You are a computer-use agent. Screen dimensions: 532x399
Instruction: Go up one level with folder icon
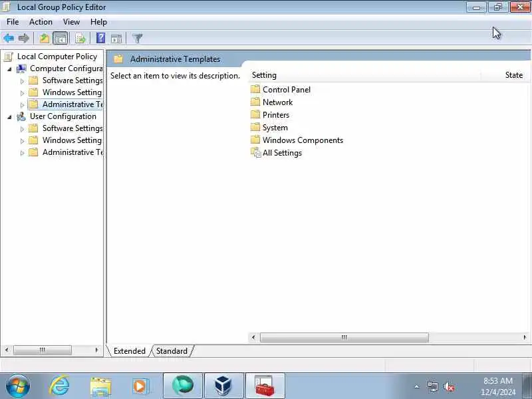pyautogui.click(x=44, y=38)
